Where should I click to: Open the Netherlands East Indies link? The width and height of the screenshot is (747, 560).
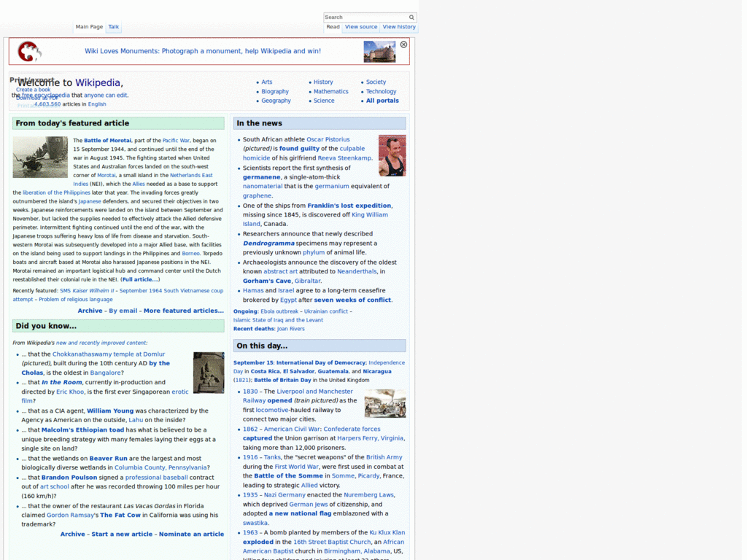[191, 175]
